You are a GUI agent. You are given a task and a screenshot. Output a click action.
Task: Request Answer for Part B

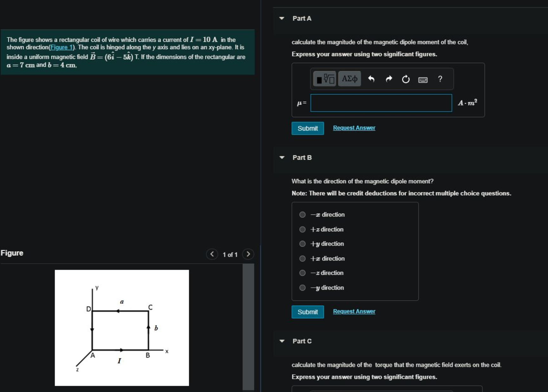point(353,311)
